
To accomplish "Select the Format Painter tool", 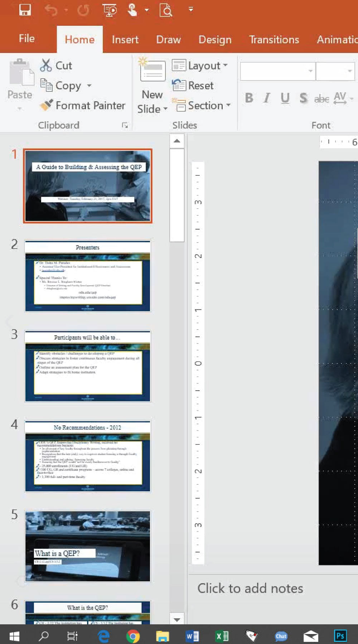I will pyautogui.click(x=82, y=106).
